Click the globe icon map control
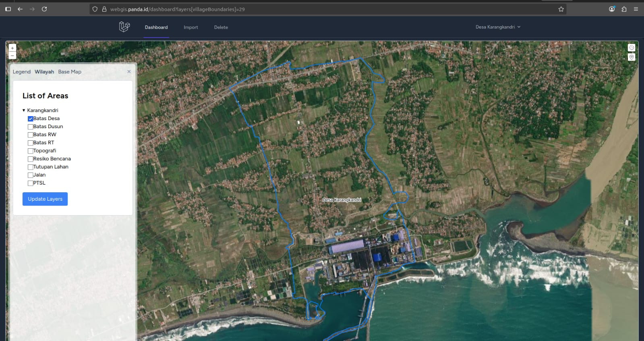This screenshot has width=644, height=341. click(x=632, y=48)
